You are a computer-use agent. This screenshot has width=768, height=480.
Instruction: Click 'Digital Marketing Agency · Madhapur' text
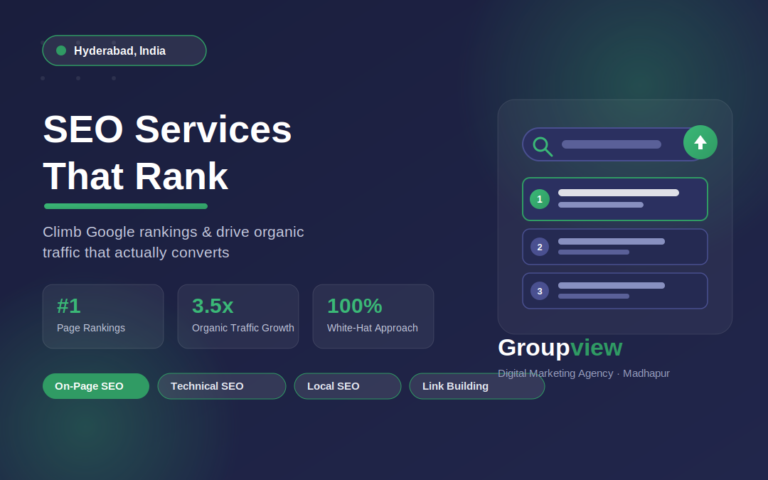click(x=583, y=373)
